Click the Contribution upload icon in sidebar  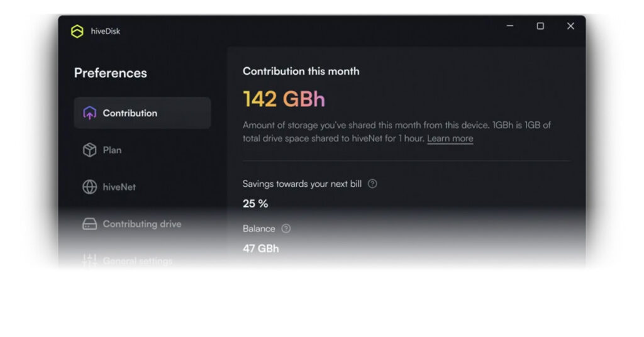pyautogui.click(x=89, y=113)
